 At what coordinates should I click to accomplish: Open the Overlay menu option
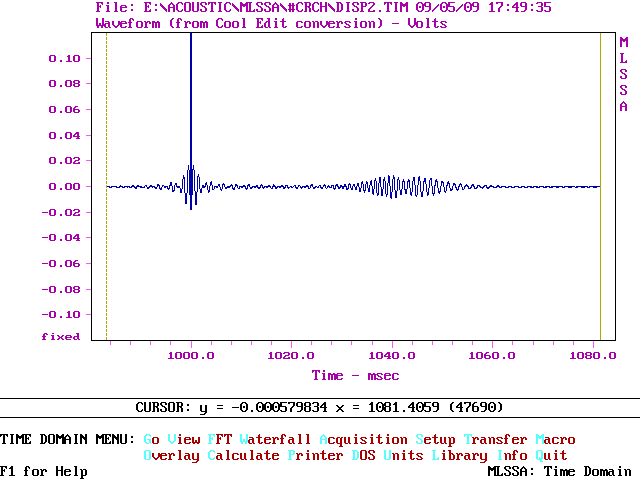pos(171,456)
